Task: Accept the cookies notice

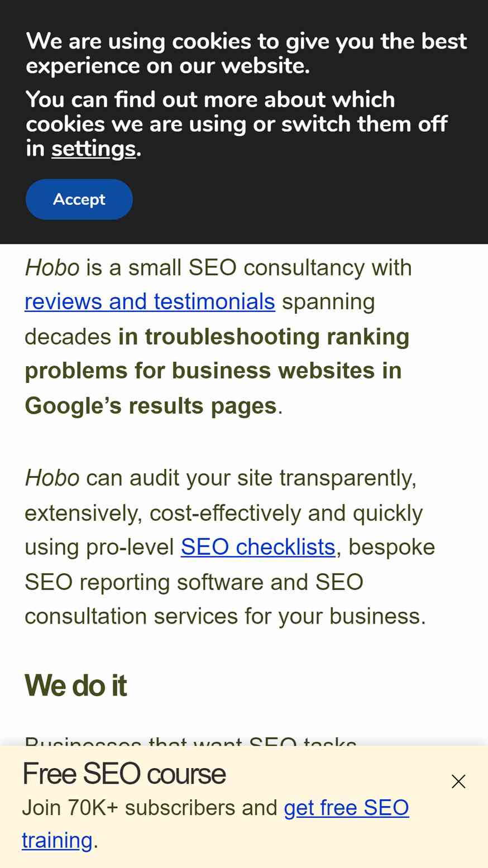Action: click(79, 199)
